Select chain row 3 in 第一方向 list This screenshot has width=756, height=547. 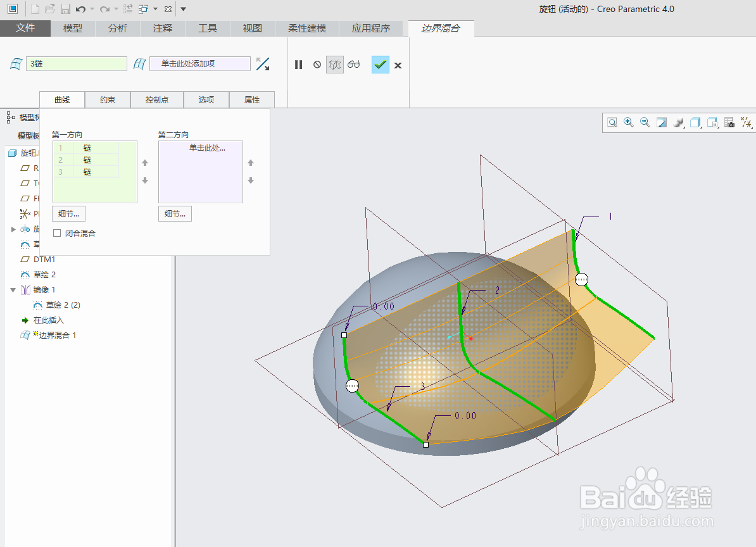[86, 172]
